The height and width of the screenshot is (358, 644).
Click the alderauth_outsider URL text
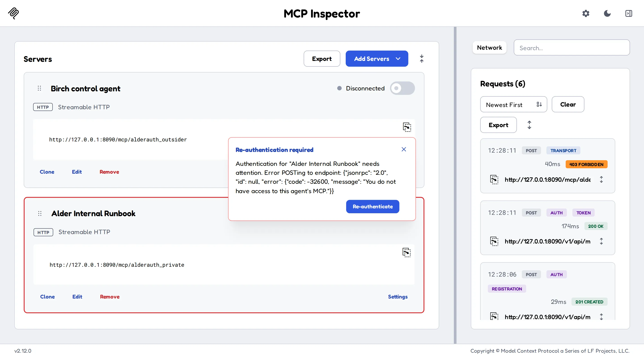point(118,140)
